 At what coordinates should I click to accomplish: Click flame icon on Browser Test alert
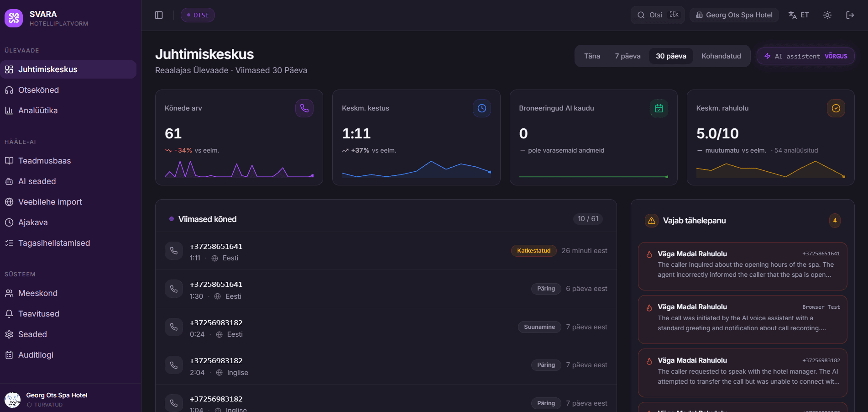tap(649, 307)
